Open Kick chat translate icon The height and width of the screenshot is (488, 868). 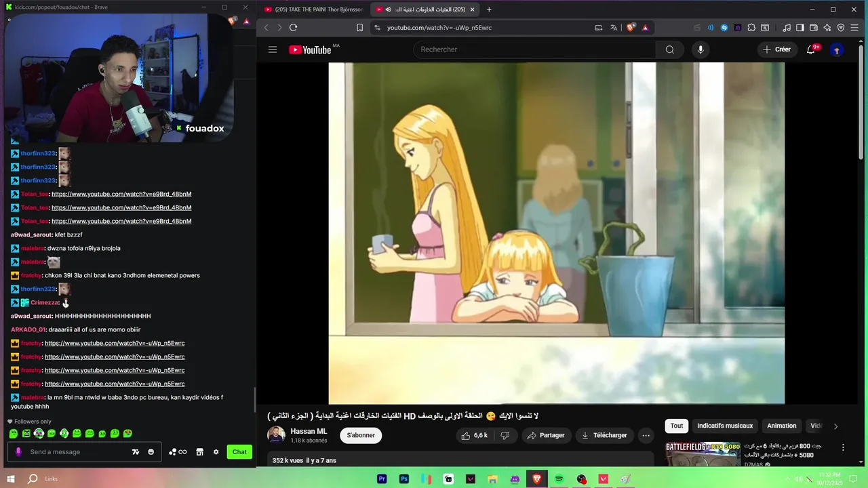(x=136, y=452)
